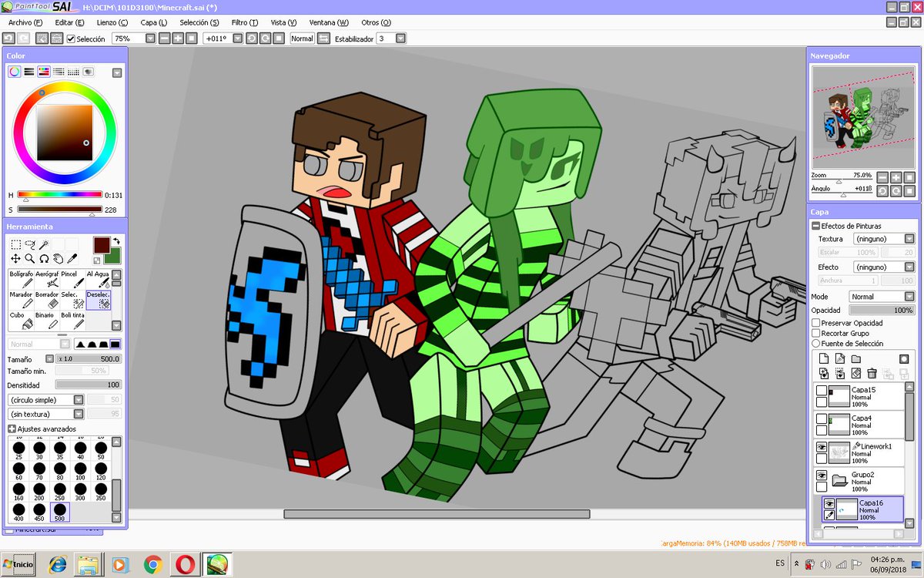The width and height of the screenshot is (924, 578).
Task: Show the color wheel panel icon
Action: (x=15, y=72)
